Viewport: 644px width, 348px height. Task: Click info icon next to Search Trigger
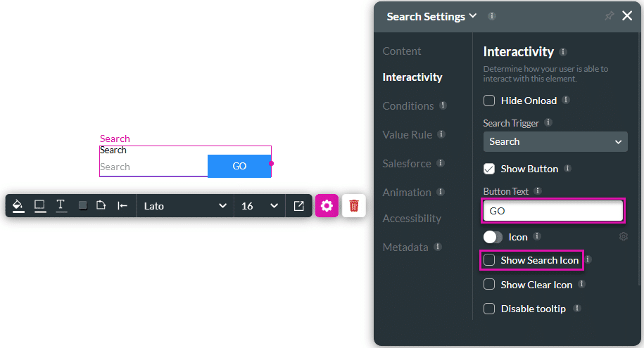tap(548, 122)
